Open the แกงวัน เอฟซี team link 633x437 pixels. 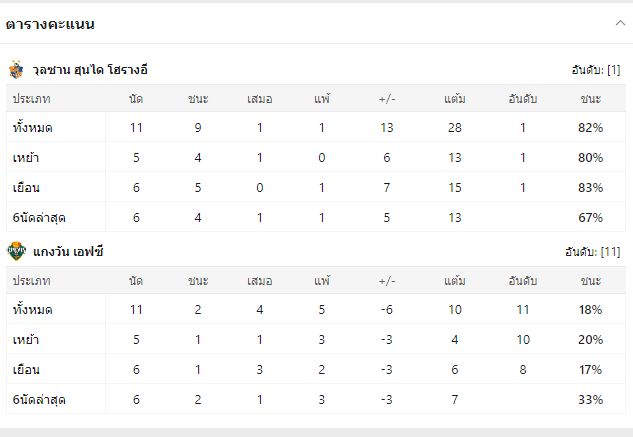(68, 252)
